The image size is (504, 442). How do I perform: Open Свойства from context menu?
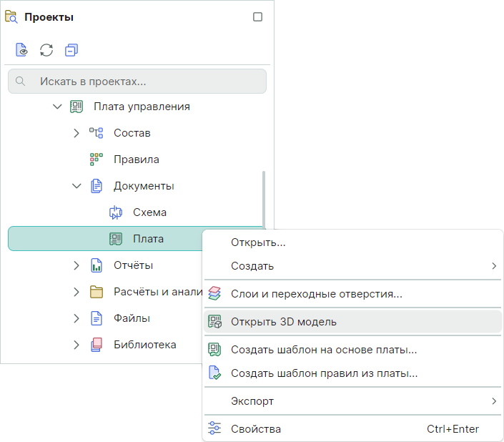[255, 429]
